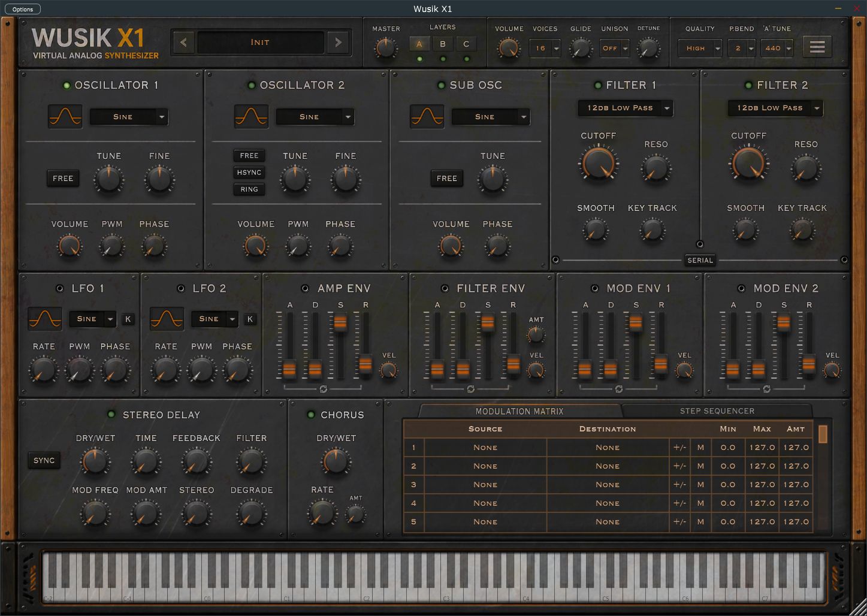
Task: Open Oscillator 1 waveform dropdown
Action: pos(129,117)
